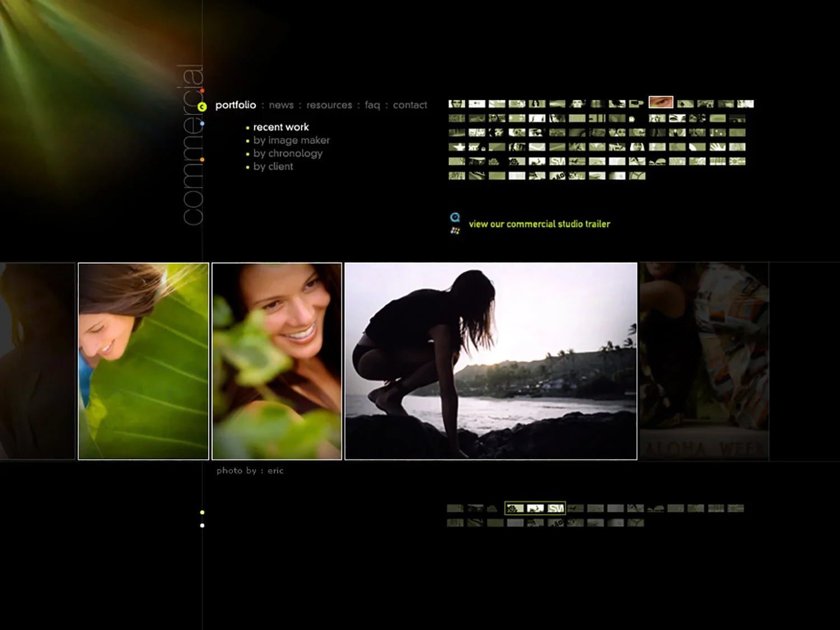Click the 'photo by : eric' credit text
The height and width of the screenshot is (630, 840).
point(250,470)
